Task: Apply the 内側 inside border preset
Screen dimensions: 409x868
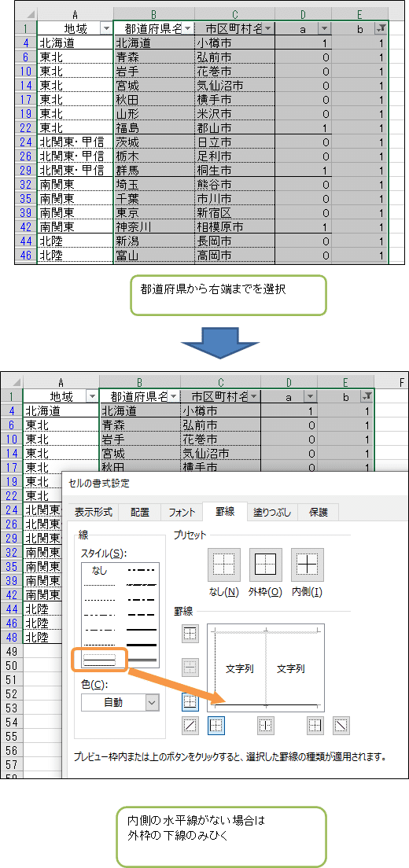Action: tap(308, 565)
